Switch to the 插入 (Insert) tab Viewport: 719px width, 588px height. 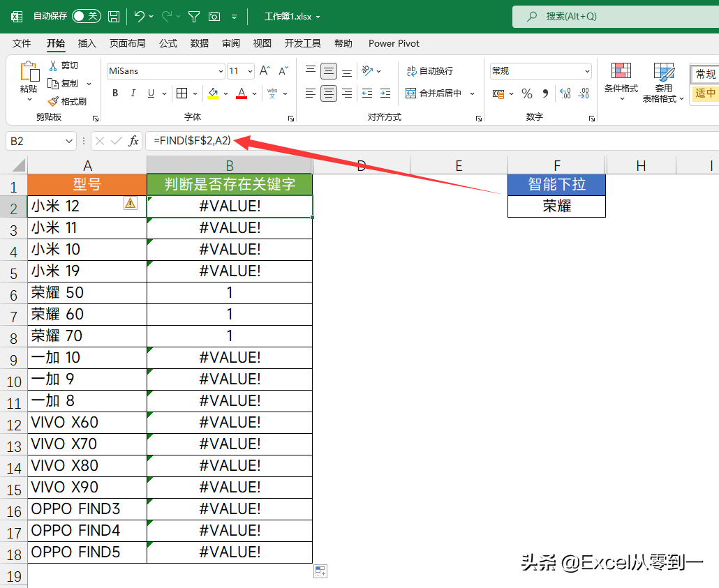[87, 43]
